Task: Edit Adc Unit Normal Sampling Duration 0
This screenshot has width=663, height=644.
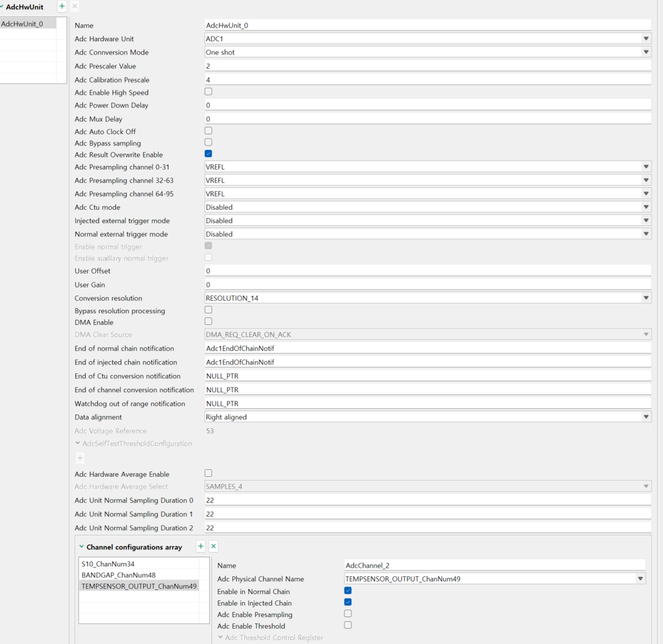Action: pyautogui.click(x=428, y=500)
